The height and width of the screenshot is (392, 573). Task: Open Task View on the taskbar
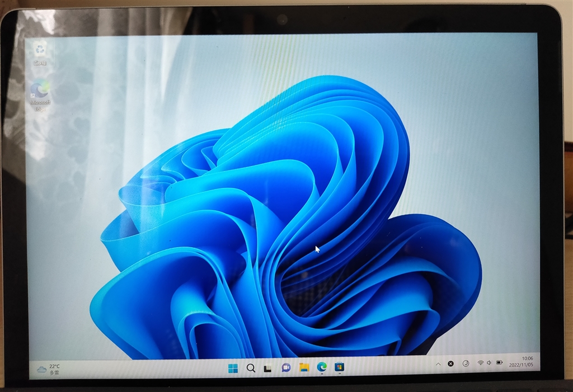[x=268, y=369]
